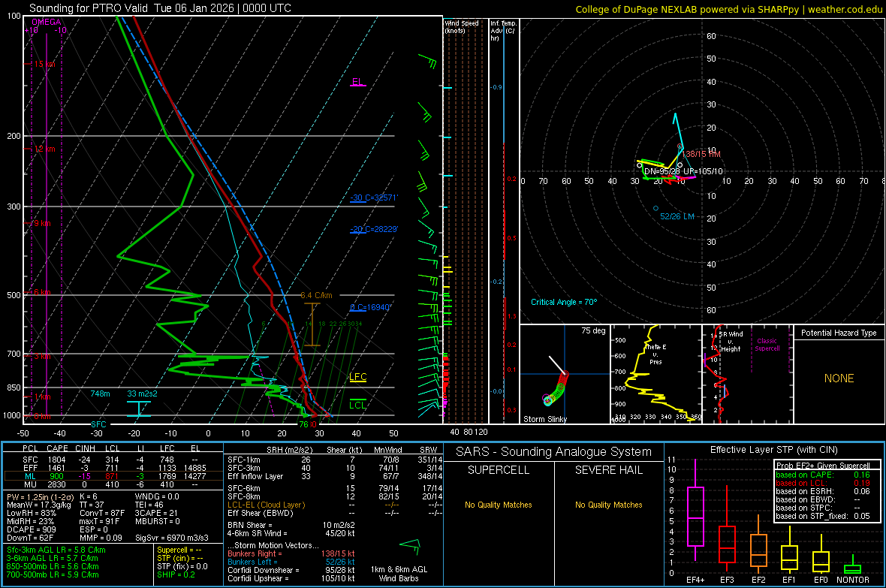Screen dimensions: 886x588
Task: Select the SR Wind v. Height label
Action: click(x=731, y=342)
